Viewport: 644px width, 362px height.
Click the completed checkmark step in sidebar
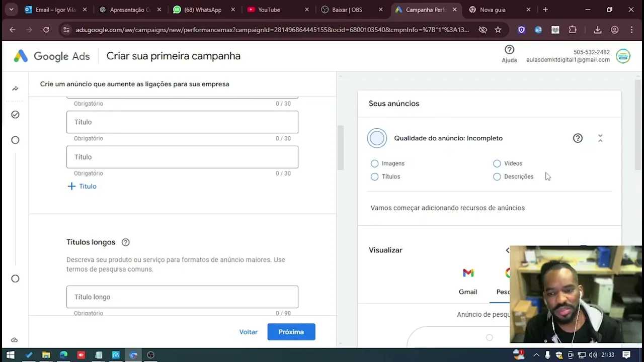[15, 115]
